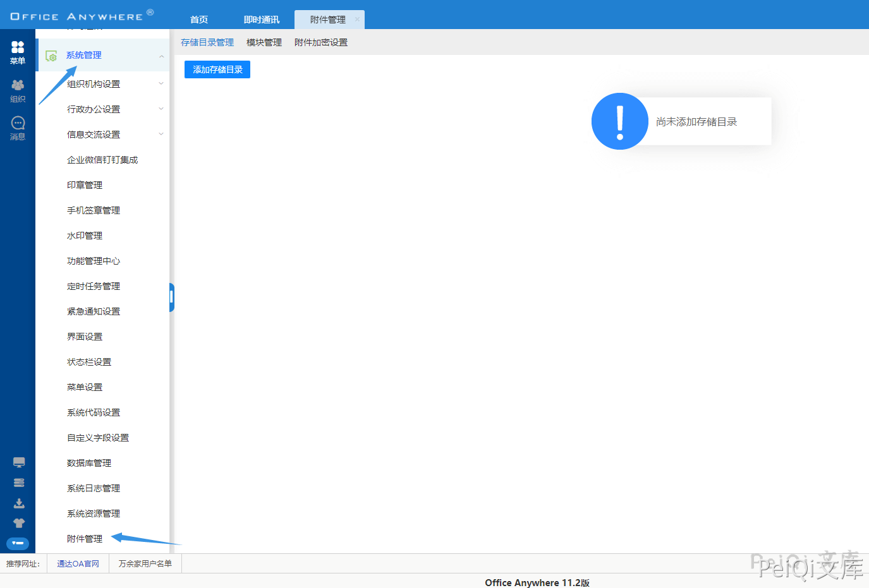
Task: Click the t-shirt theme icon
Action: click(19, 523)
